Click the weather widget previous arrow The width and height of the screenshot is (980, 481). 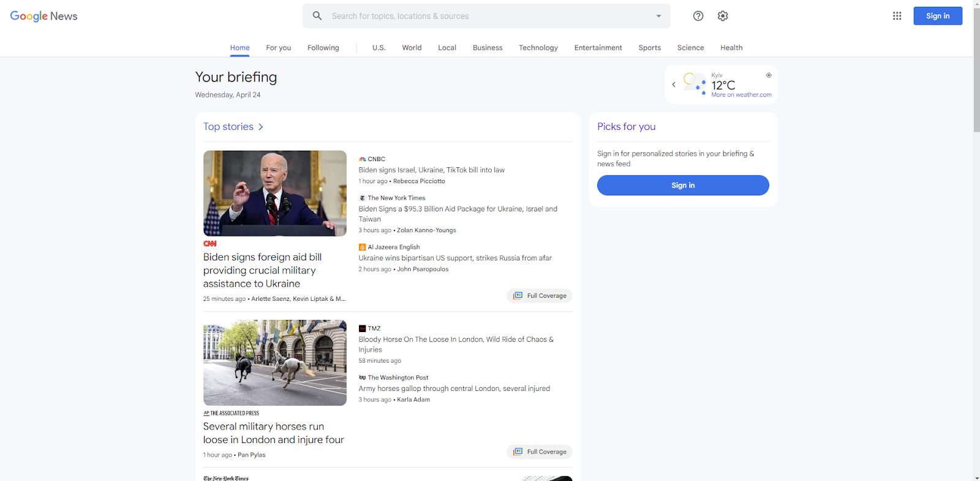(674, 85)
